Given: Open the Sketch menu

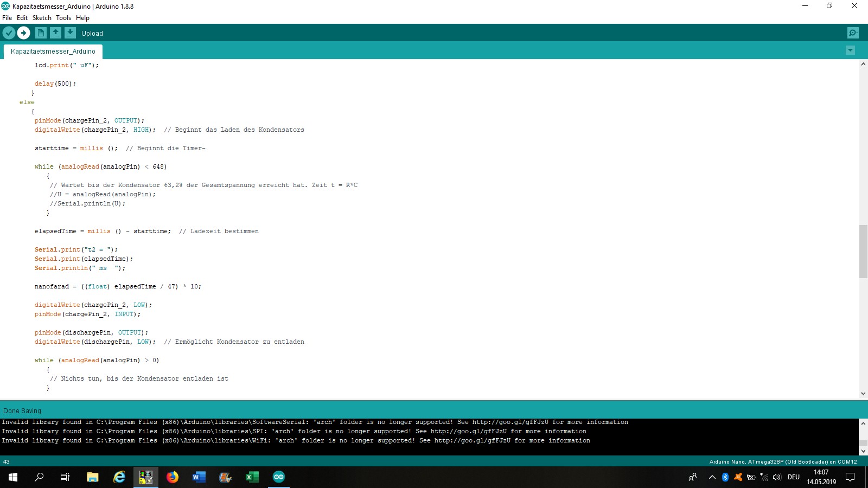Looking at the screenshot, I should (x=42, y=18).
